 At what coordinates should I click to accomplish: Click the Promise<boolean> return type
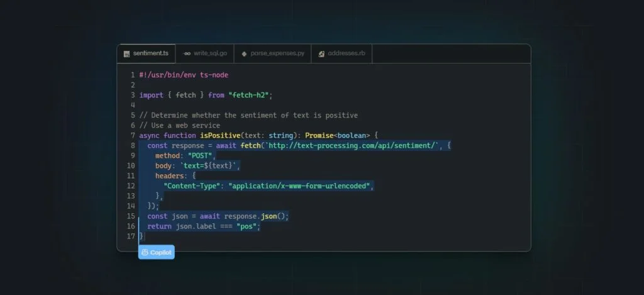pyautogui.click(x=338, y=135)
